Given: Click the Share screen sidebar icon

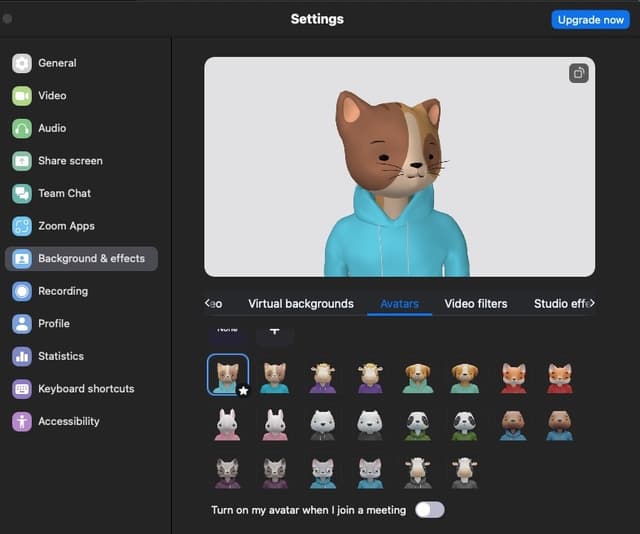Looking at the screenshot, I should [x=22, y=161].
